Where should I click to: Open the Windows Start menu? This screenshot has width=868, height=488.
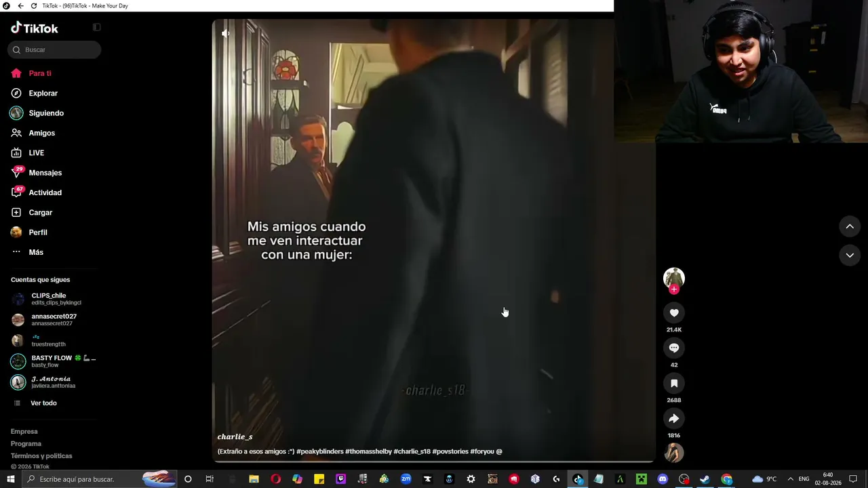10,479
